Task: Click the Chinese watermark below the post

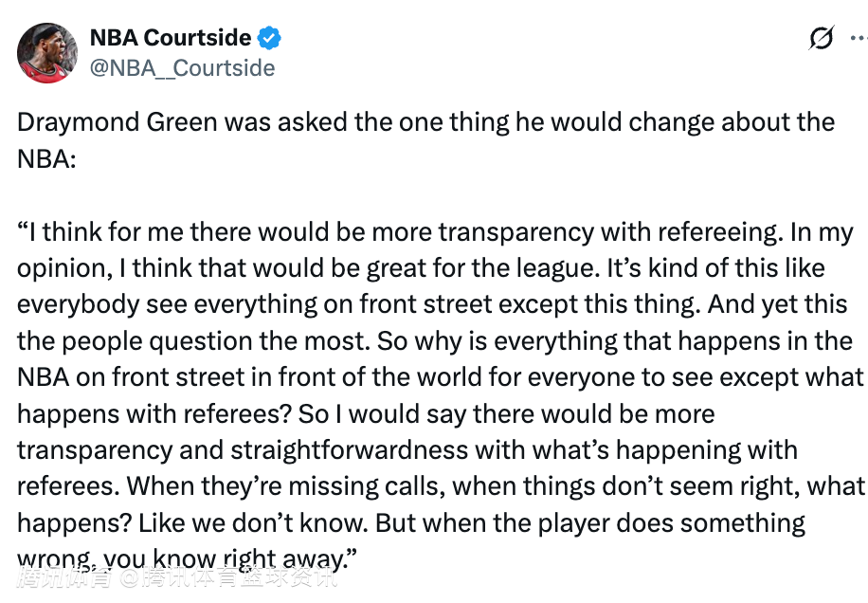Action: (x=175, y=576)
